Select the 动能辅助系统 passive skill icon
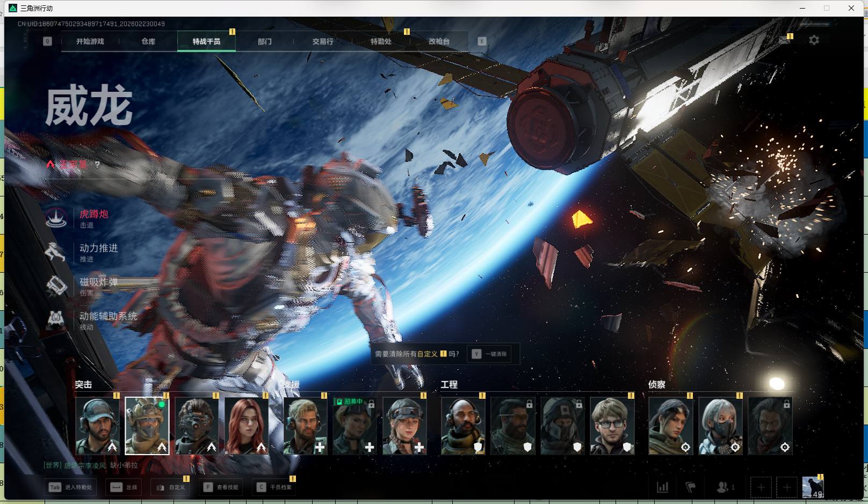 point(56,320)
